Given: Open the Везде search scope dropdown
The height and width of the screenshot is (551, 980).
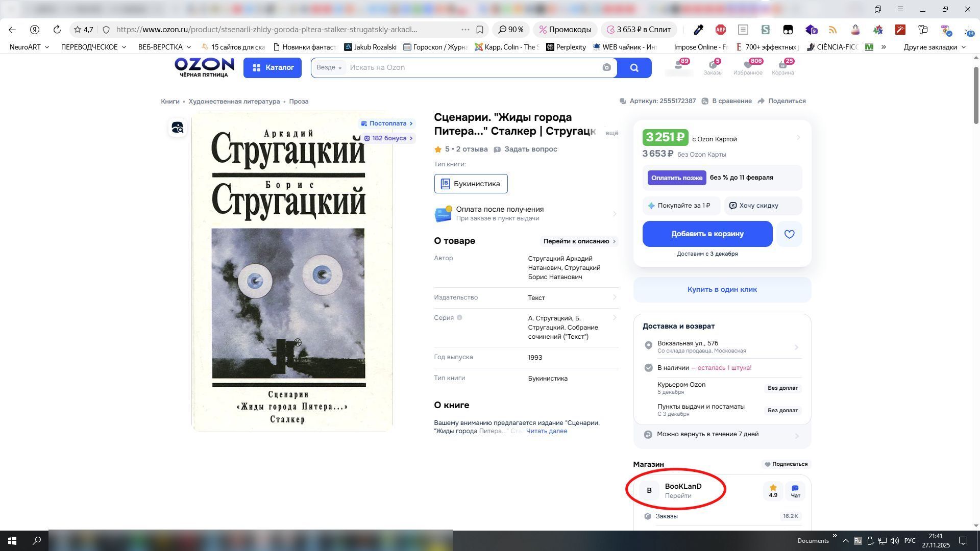Looking at the screenshot, I should [x=329, y=67].
